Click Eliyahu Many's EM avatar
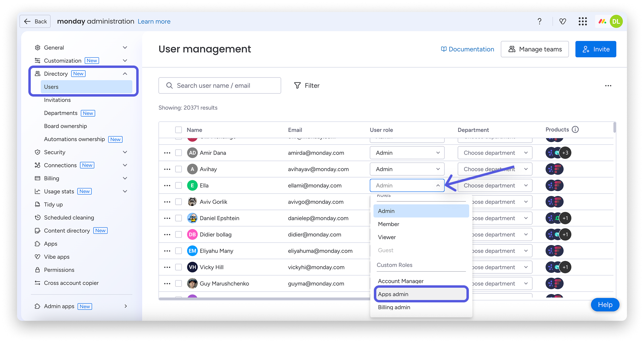Image resolution: width=644 pixels, height=343 pixels. pyautogui.click(x=193, y=251)
